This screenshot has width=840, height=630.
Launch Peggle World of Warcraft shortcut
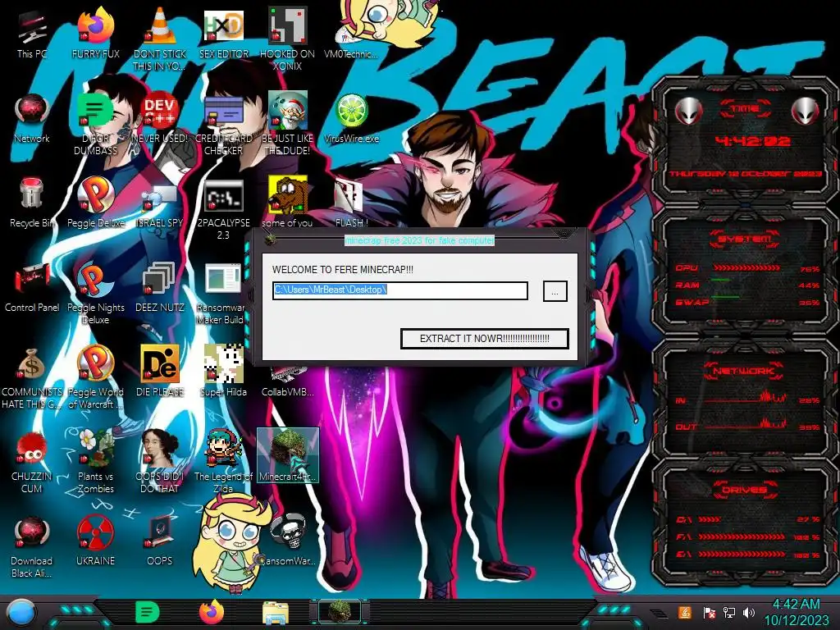tap(96, 377)
